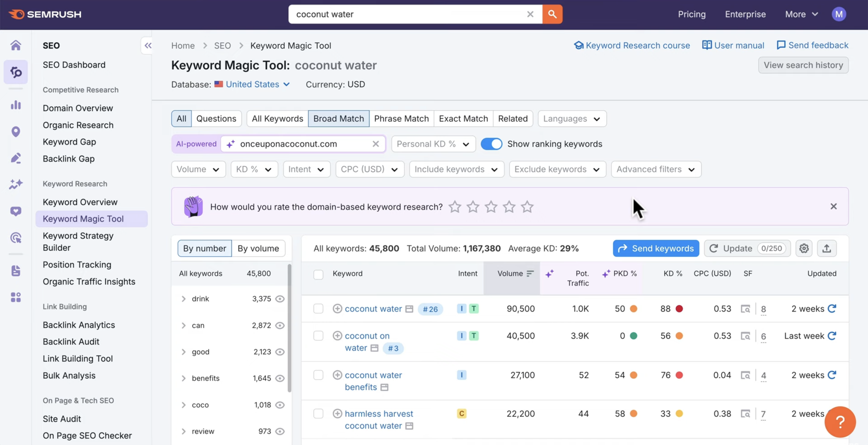Image resolution: width=868 pixels, height=445 pixels.
Task: Open the Advanced filters dropdown
Action: (x=656, y=169)
